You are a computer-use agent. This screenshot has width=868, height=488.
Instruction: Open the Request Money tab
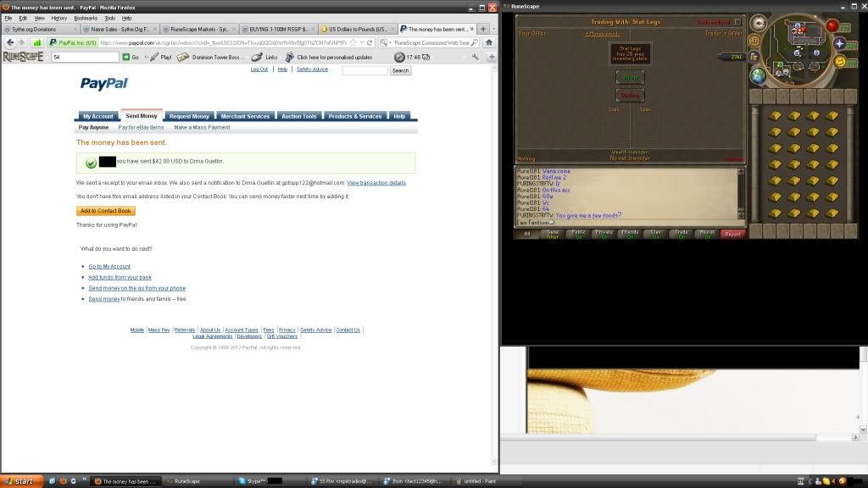[x=189, y=116]
